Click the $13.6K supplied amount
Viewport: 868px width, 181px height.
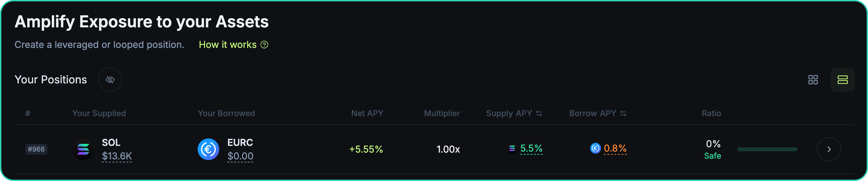[x=116, y=156]
